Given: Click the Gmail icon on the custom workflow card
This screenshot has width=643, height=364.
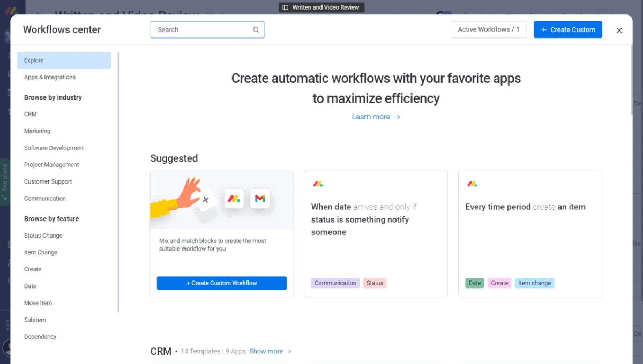Looking at the screenshot, I should pyautogui.click(x=260, y=199).
